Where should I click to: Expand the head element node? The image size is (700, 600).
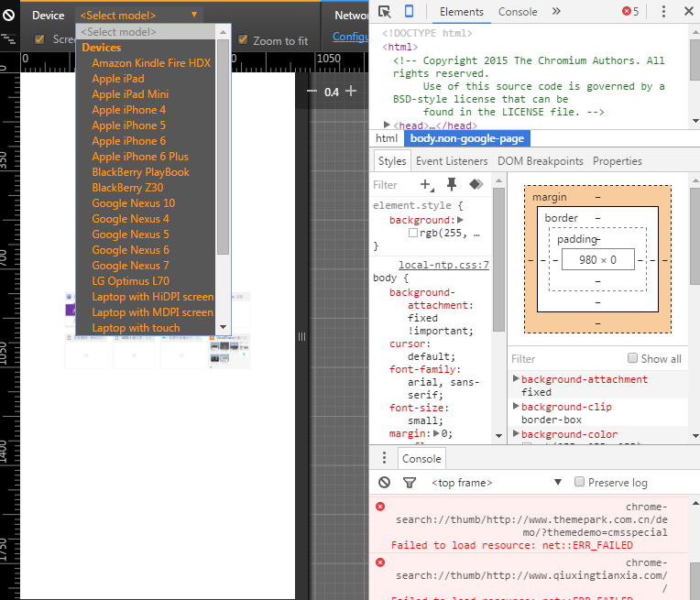point(388,125)
